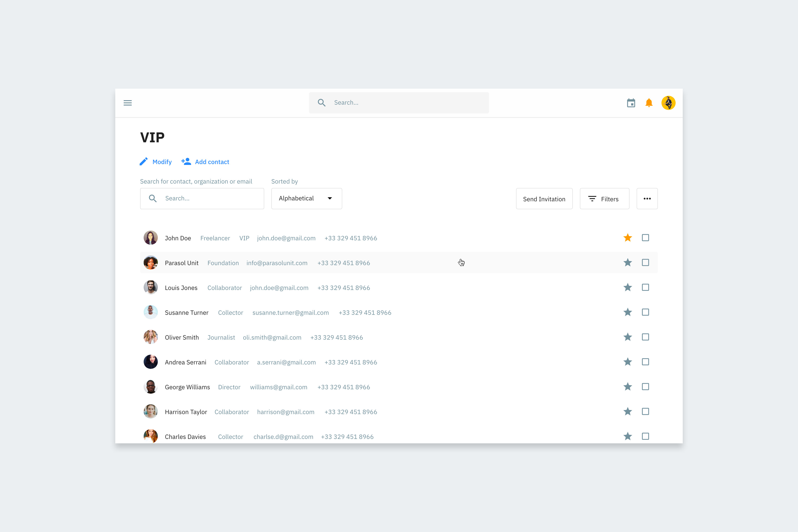Select Andrea Serrani's checkbox
798x532 pixels.
coord(645,362)
